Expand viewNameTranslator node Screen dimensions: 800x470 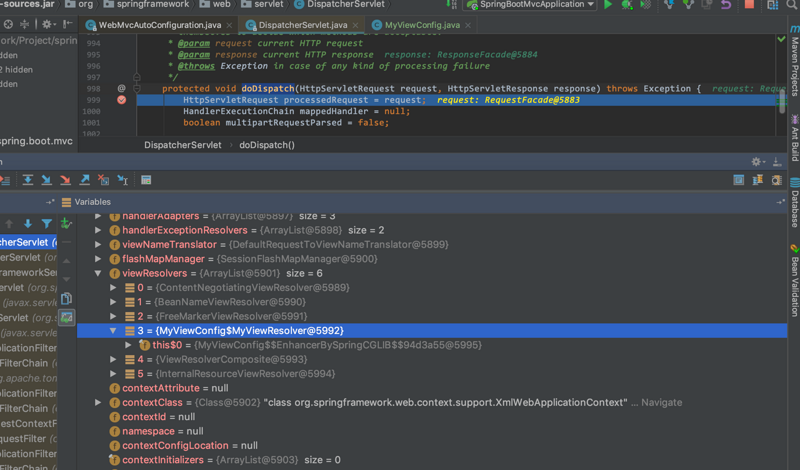pos(98,244)
